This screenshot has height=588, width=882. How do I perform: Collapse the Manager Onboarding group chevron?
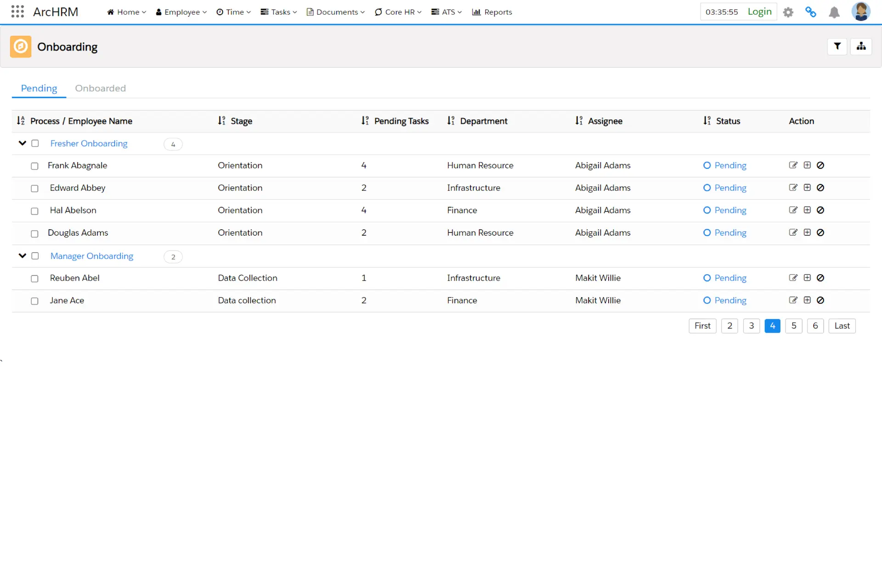click(x=22, y=256)
